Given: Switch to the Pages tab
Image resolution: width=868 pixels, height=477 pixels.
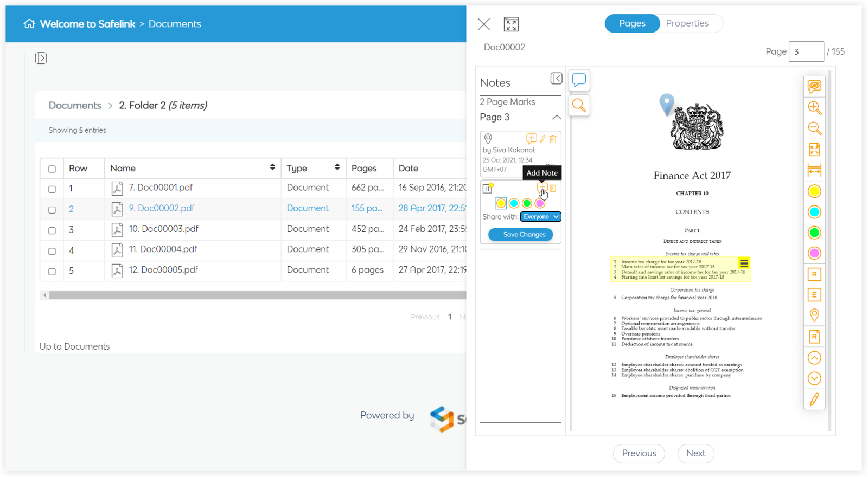Looking at the screenshot, I should 632,23.
